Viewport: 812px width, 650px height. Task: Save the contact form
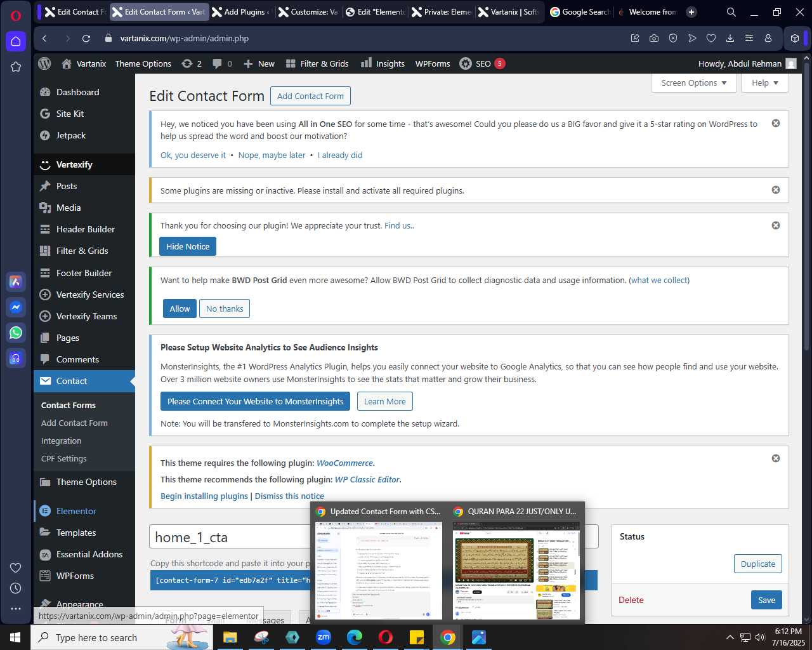(766, 600)
